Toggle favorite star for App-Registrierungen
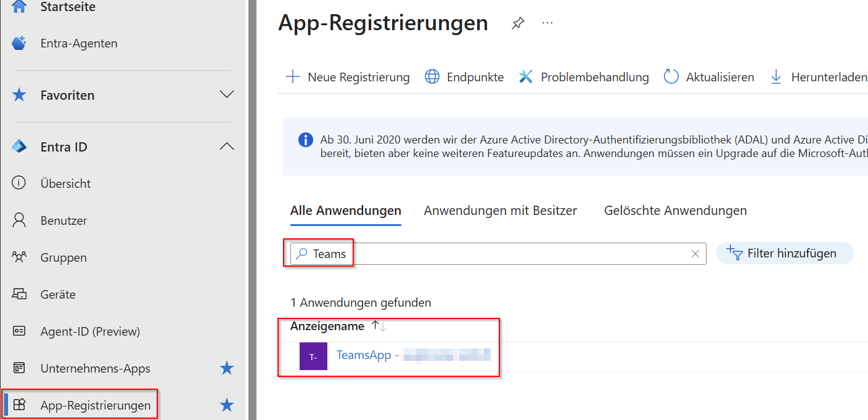 click(x=227, y=405)
